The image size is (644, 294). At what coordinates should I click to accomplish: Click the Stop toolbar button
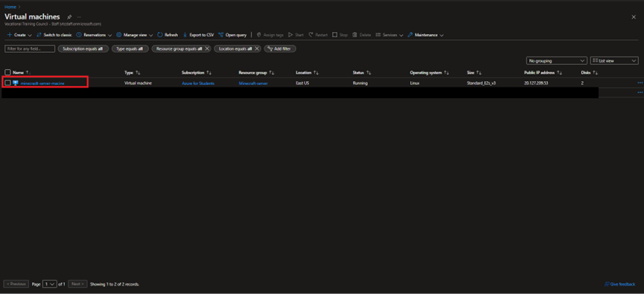click(340, 35)
